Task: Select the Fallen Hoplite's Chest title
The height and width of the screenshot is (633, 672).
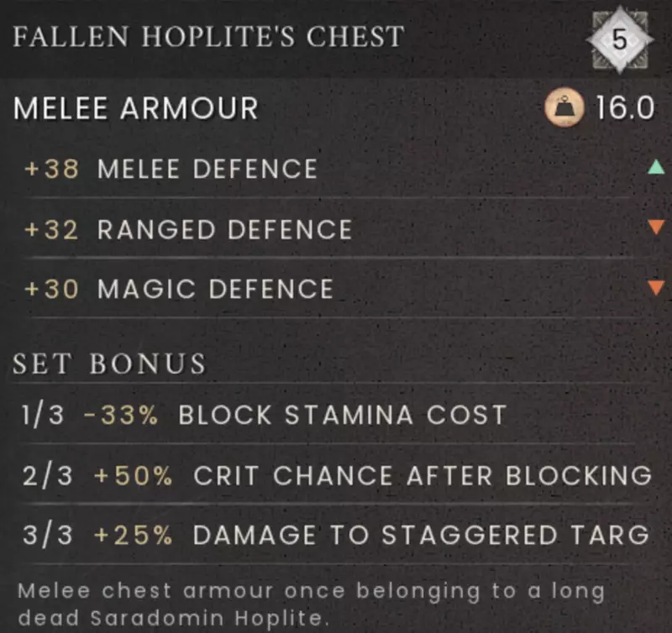Action: 208,38
